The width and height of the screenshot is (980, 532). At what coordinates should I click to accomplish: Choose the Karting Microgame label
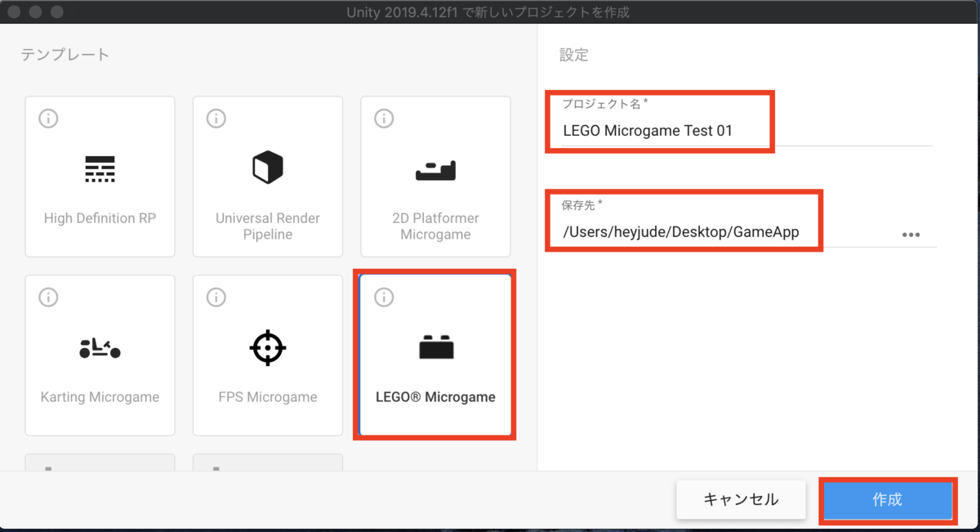pyautogui.click(x=100, y=397)
